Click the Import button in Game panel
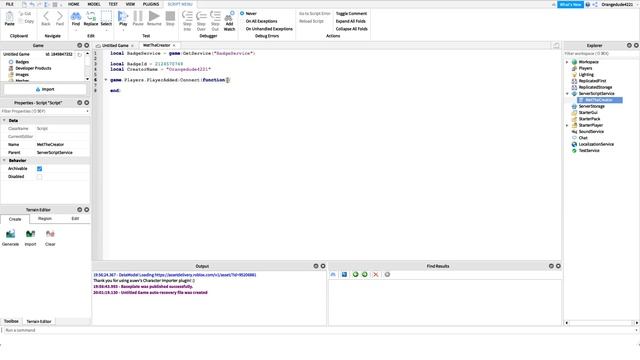The width and height of the screenshot is (640, 360). (45, 89)
